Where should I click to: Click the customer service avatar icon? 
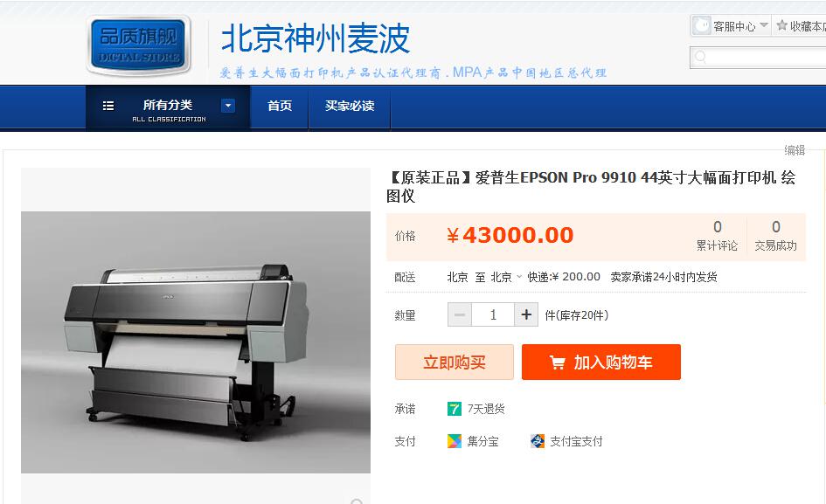pos(702,25)
